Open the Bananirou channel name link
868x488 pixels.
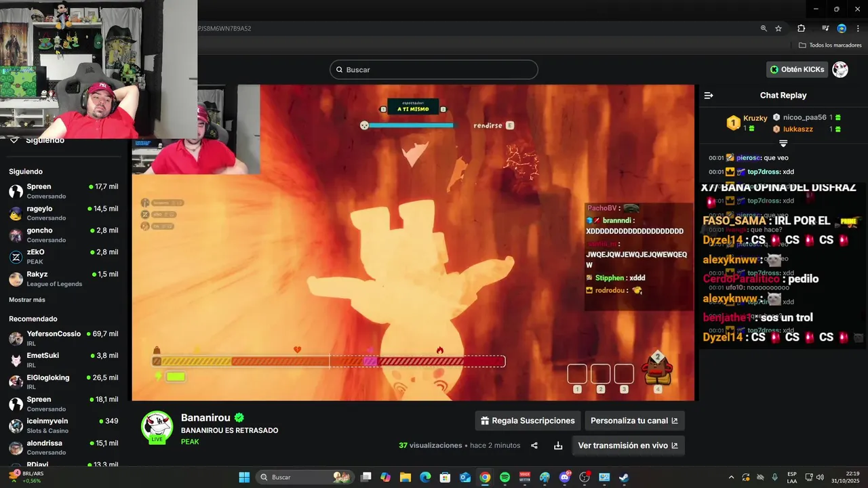click(206, 418)
